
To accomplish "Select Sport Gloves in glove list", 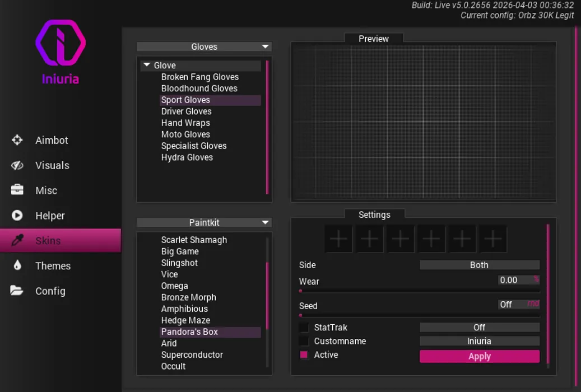I will tap(210, 100).
